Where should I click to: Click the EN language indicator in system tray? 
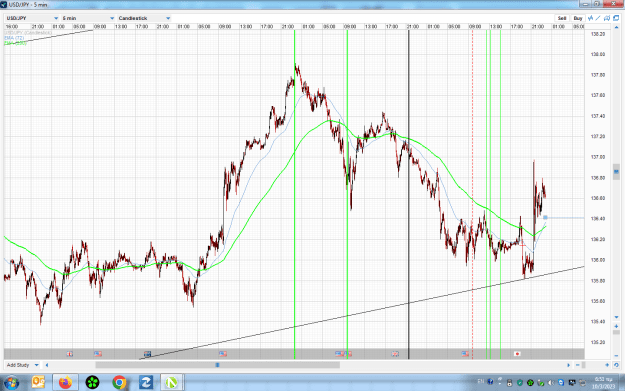[x=481, y=382]
